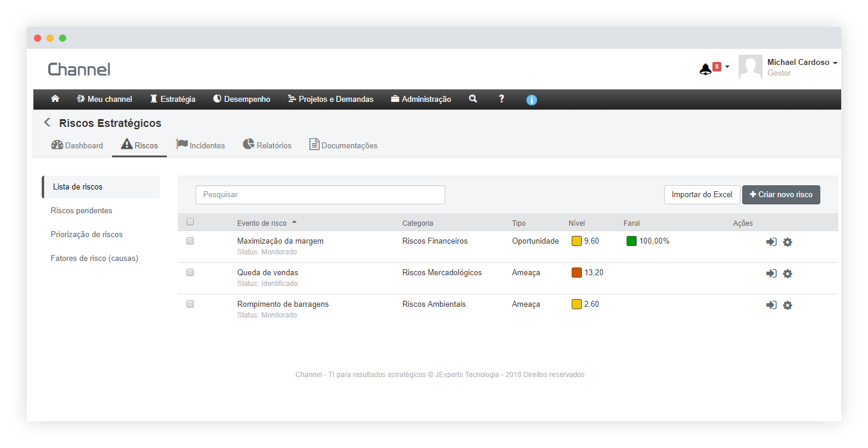Open the Estratégia navigation menu
Viewport: 868px width, 448px height.
click(x=172, y=99)
